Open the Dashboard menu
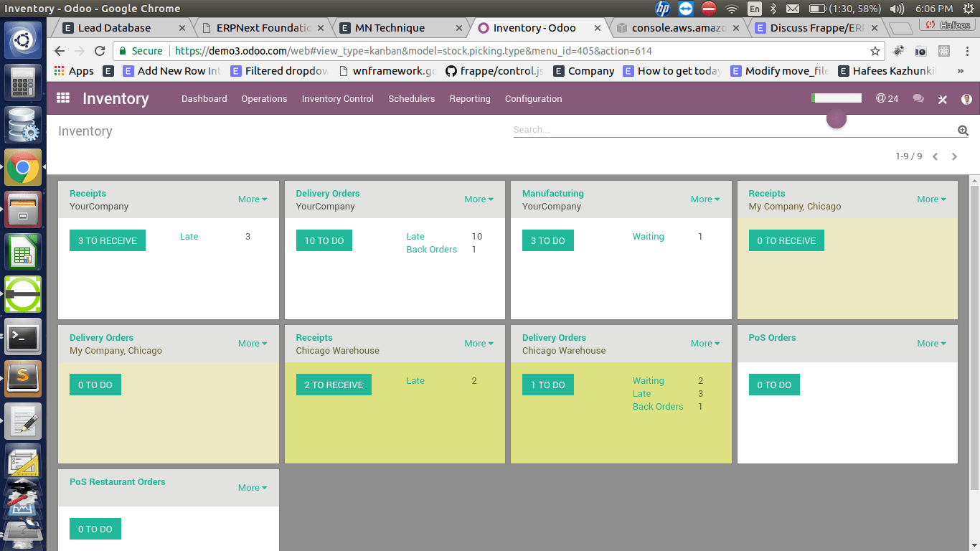Image resolution: width=980 pixels, height=551 pixels. click(x=204, y=99)
